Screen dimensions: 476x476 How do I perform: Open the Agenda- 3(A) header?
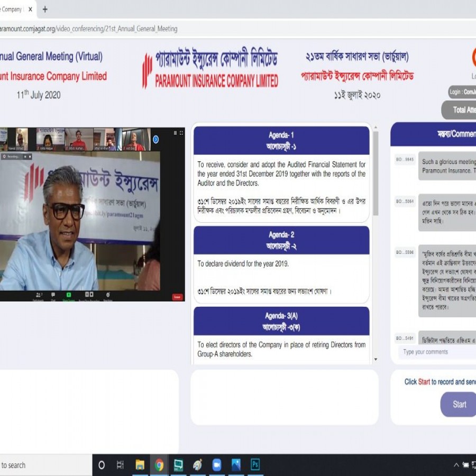(281, 321)
